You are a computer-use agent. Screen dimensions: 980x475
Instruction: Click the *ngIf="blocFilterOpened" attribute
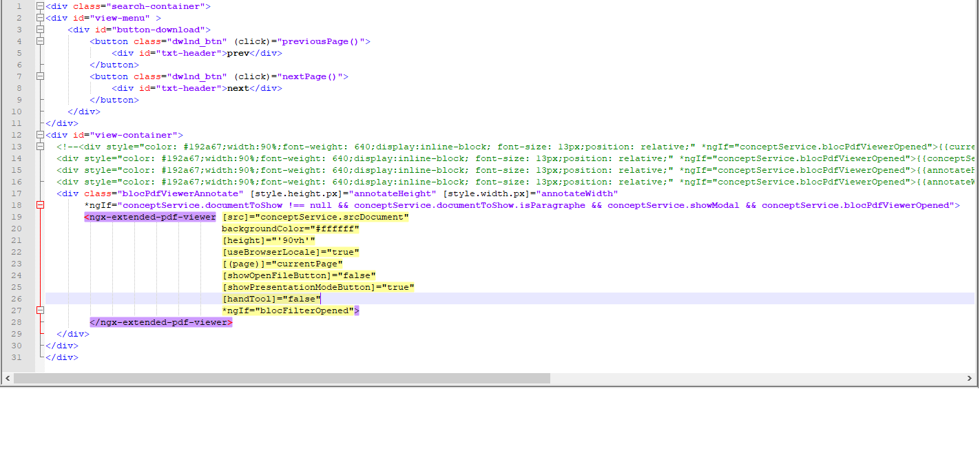(x=287, y=310)
